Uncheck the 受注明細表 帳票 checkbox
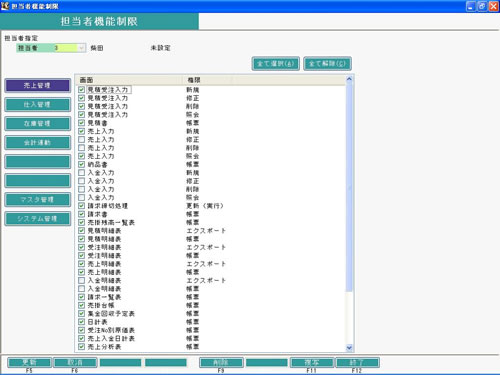Screen dimensions: 500x375 81,256
